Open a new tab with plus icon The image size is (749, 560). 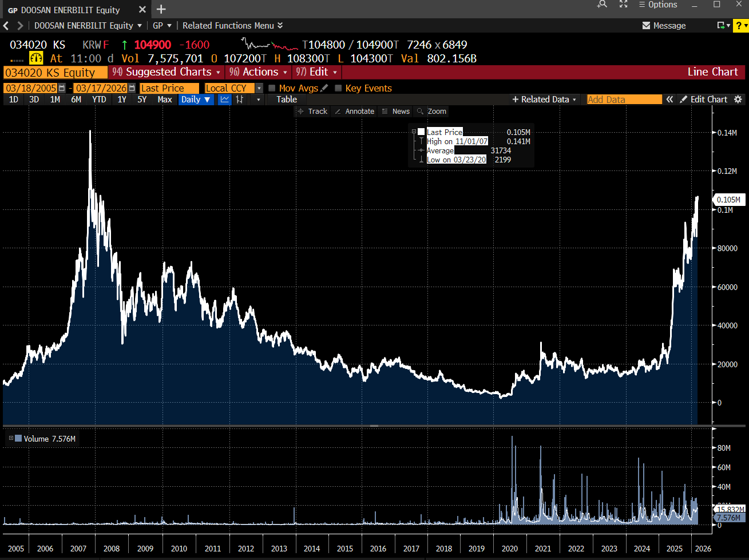tap(161, 9)
